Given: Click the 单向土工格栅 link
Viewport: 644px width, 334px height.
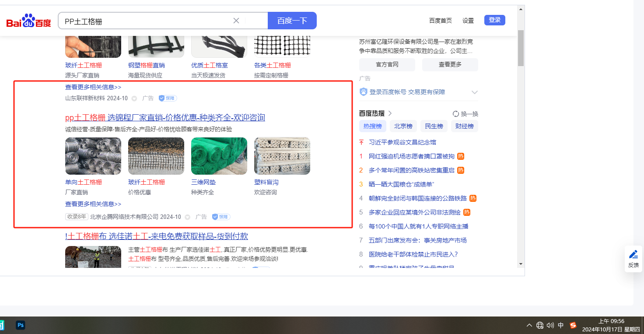Looking at the screenshot, I should coord(84,182).
